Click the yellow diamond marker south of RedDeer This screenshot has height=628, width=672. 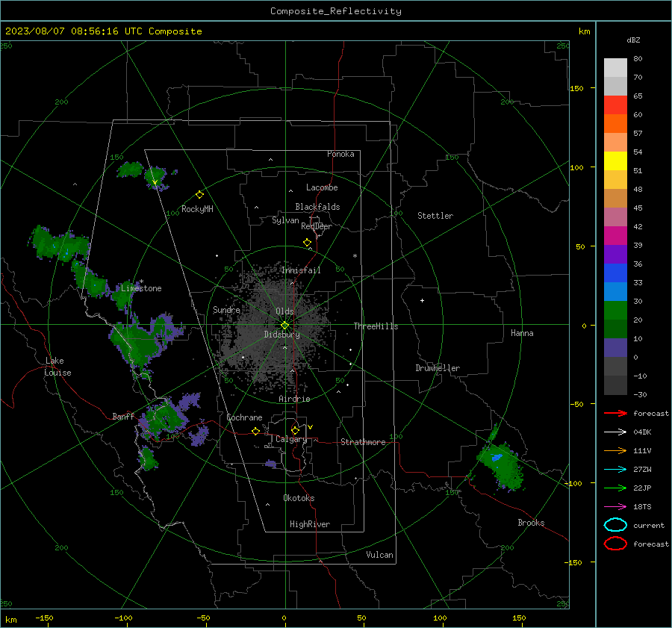[308, 242]
